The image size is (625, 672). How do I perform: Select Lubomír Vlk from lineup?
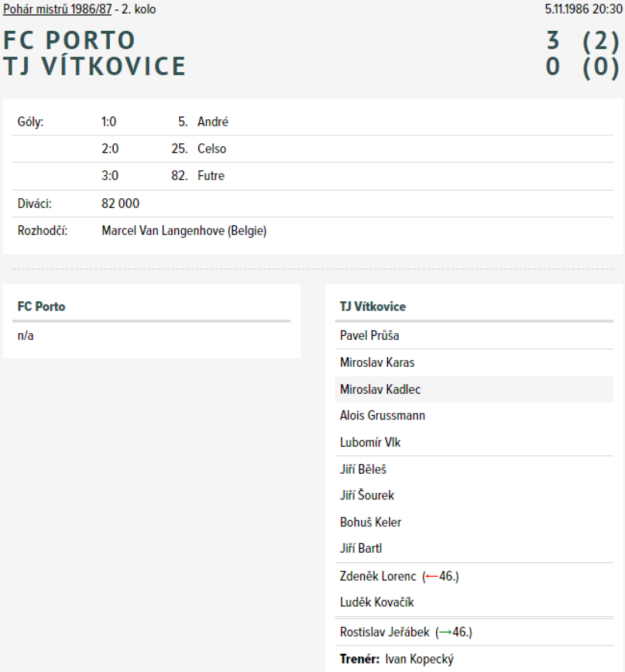[370, 442]
